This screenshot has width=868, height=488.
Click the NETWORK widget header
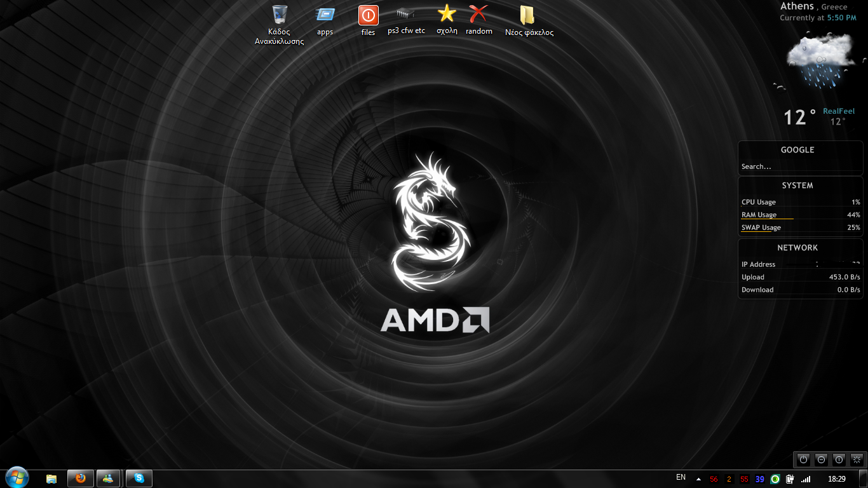(x=797, y=248)
